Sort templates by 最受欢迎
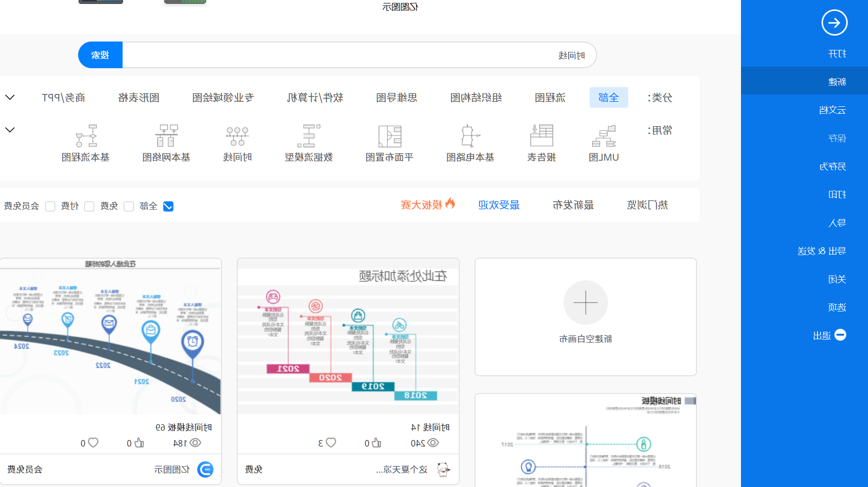Screen dimensions: 868x487 point(499,205)
